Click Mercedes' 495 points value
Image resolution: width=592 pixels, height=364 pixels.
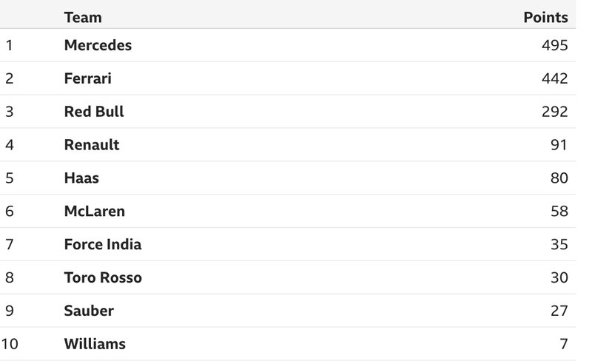pyautogui.click(x=554, y=45)
